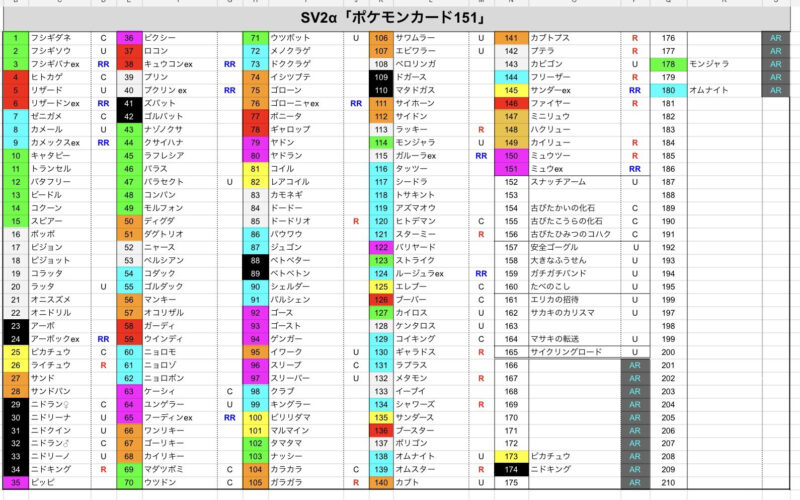
Task: Select the black number 23 cell
Action: click(x=16, y=326)
